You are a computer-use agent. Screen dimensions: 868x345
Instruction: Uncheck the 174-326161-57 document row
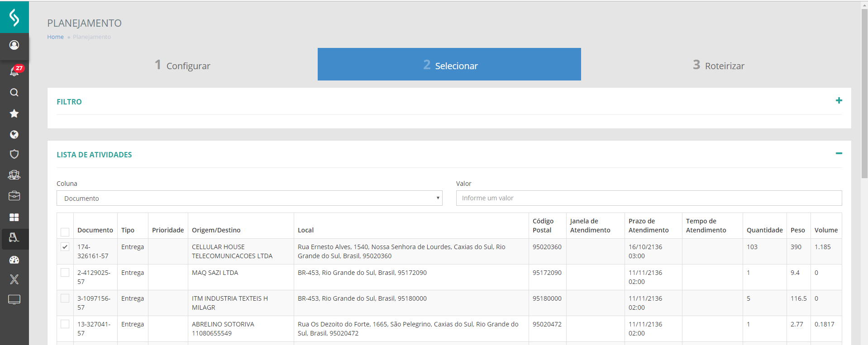pos(65,247)
